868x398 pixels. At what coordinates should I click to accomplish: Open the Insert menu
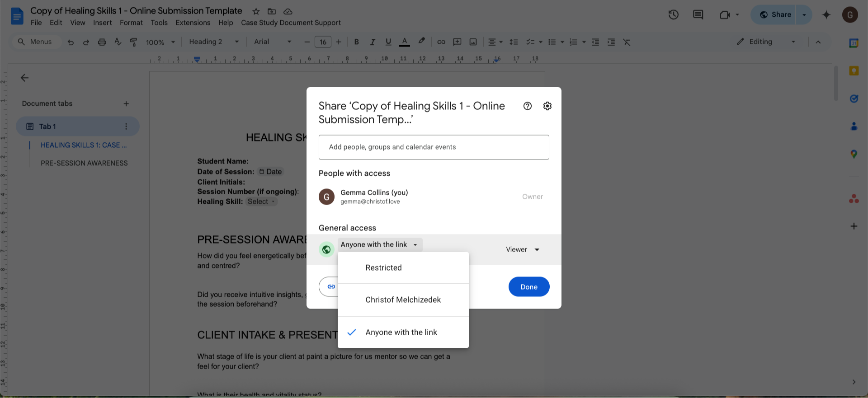103,23
